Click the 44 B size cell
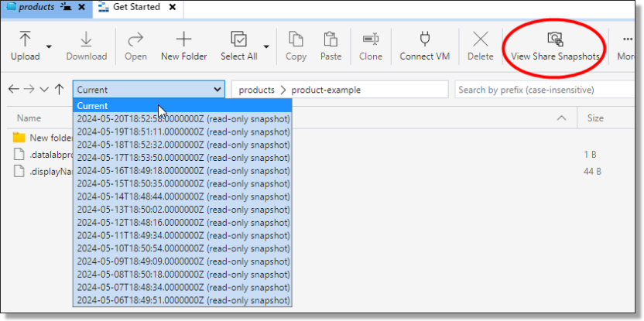 click(592, 171)
